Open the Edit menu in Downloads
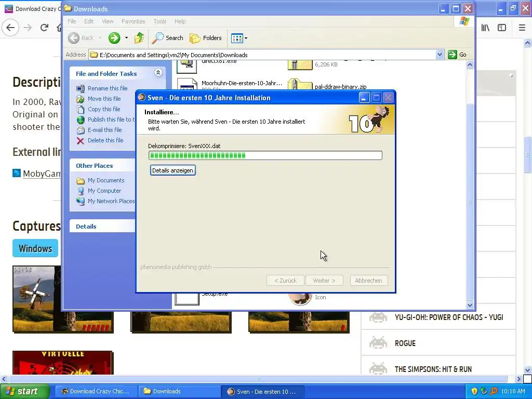The width and height of the screenshot is (532, 399). [x=89, y=21]
